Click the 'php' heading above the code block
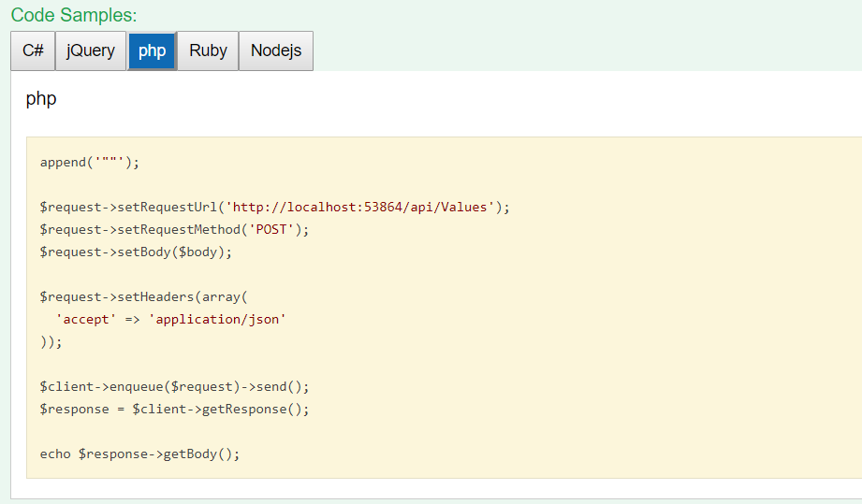This screenshot has height=504, width=862. [x=41, y=98]
